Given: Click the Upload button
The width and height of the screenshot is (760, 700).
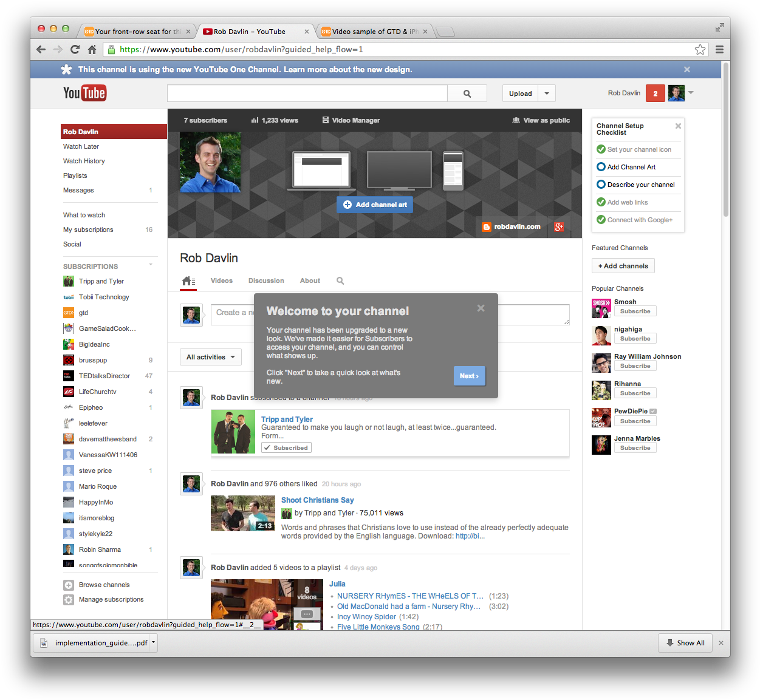Looking at the screenshot, I should click(521, 93).
